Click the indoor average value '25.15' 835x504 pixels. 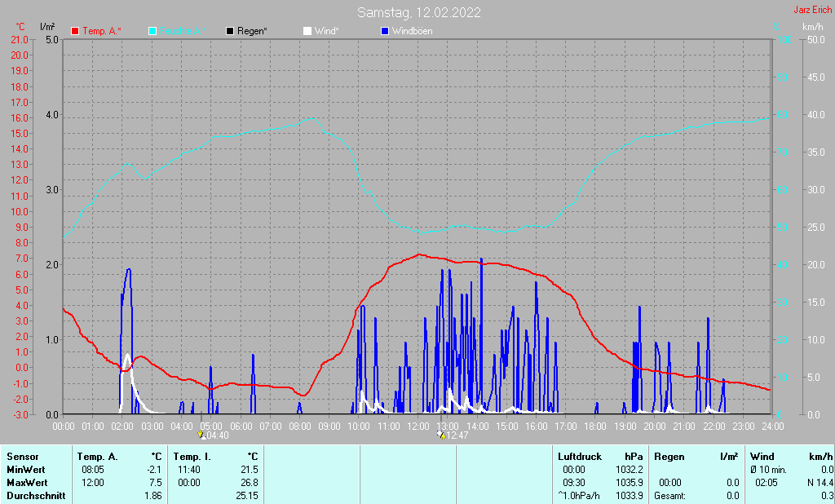point(247,496)
